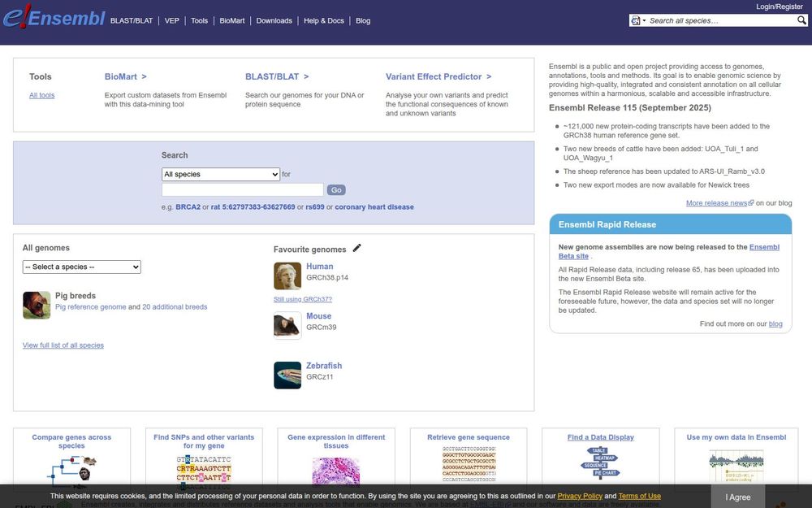Image resolution: width=812 pixels, height=508 pixels.
Task: Click the rs699 example link
Action: 315,206
